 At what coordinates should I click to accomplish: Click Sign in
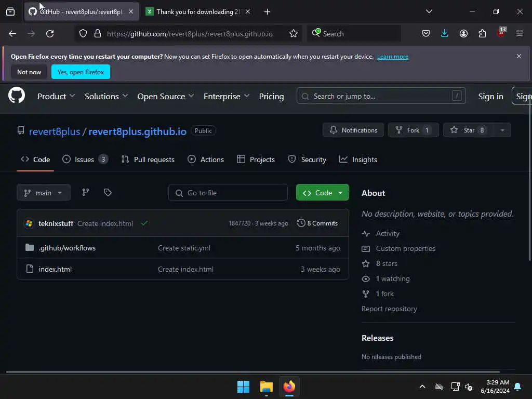[x=490, y=96]
